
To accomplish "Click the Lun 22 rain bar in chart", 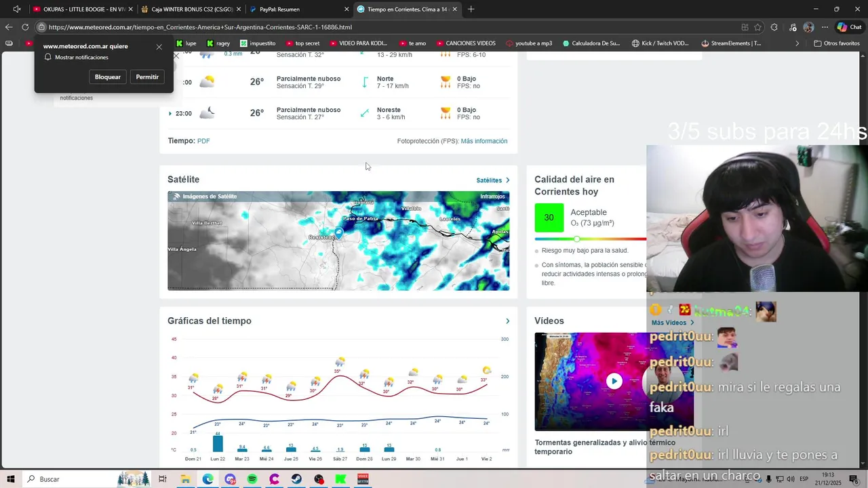I will [x=218, y=443].
